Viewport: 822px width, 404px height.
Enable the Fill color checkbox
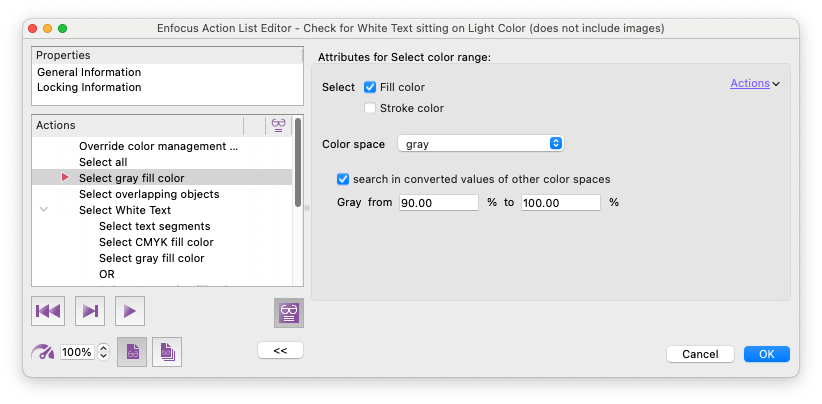pos(370,87)
